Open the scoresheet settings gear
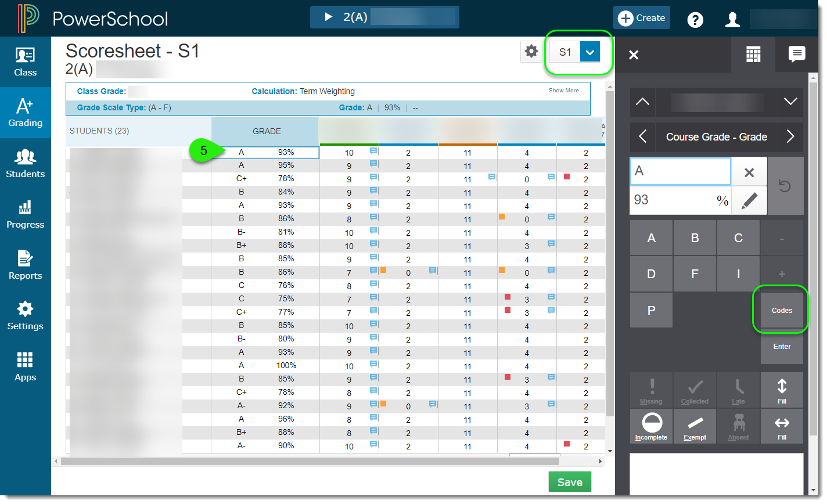The height and width of the screenshot is (504, 827). tap(531, 52)
